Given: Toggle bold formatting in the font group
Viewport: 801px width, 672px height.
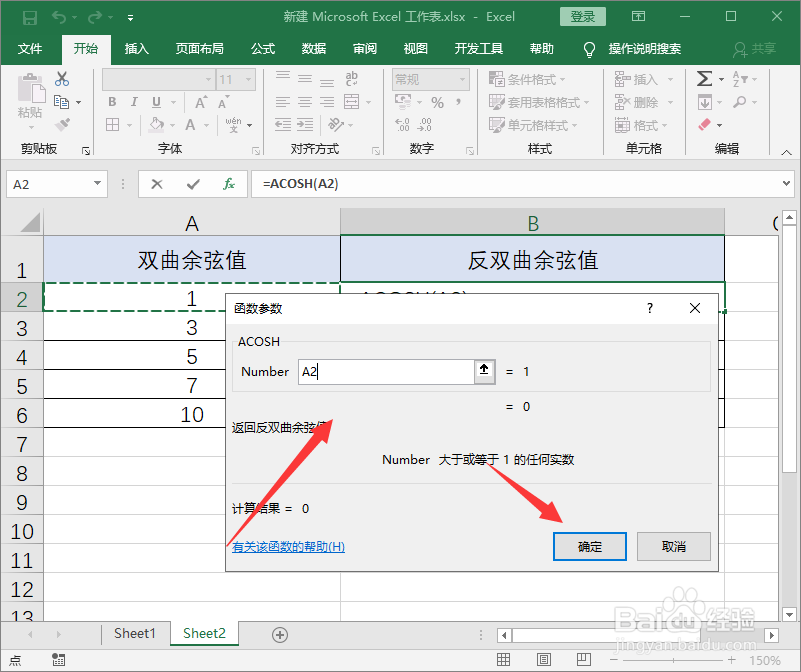Looking at the screenshot, I should [x=111, y=102].
